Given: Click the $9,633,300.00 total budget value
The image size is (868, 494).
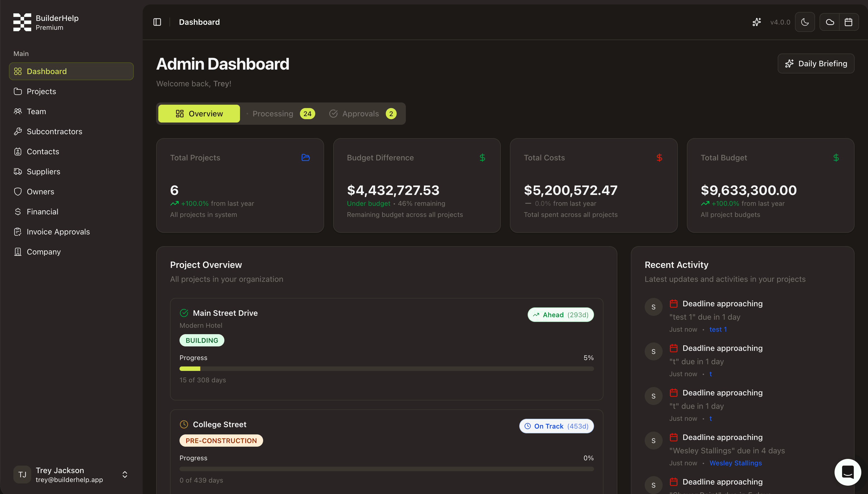Looking at the screenshot, I should tap(748, 190).
